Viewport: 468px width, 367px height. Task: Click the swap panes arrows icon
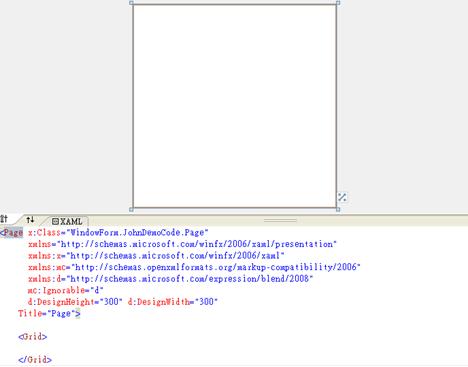(30, 220)
